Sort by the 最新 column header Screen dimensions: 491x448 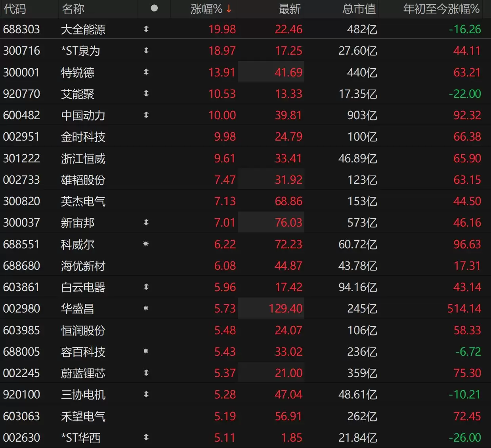pyautogui.click(x=290, y=9)
